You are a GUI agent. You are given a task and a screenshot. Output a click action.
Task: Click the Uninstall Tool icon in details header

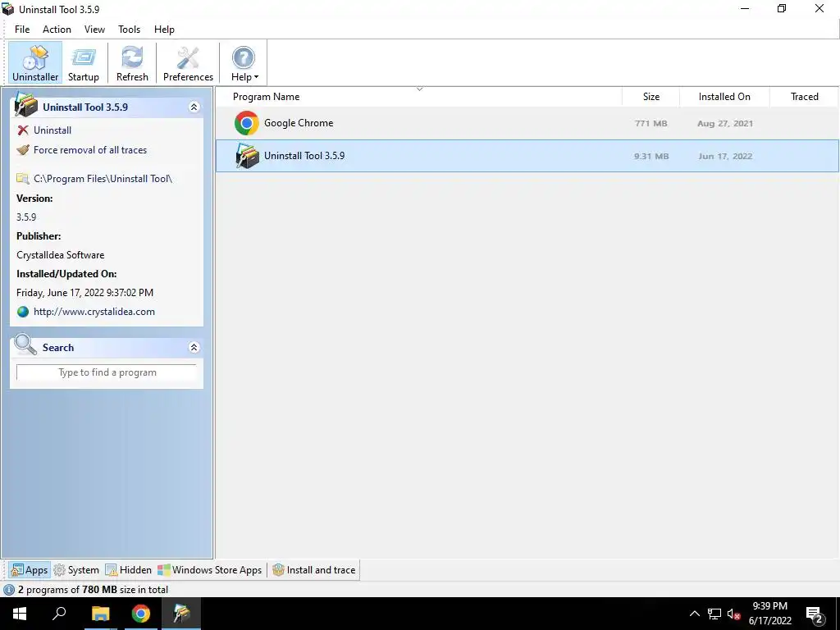click(25, 104)
